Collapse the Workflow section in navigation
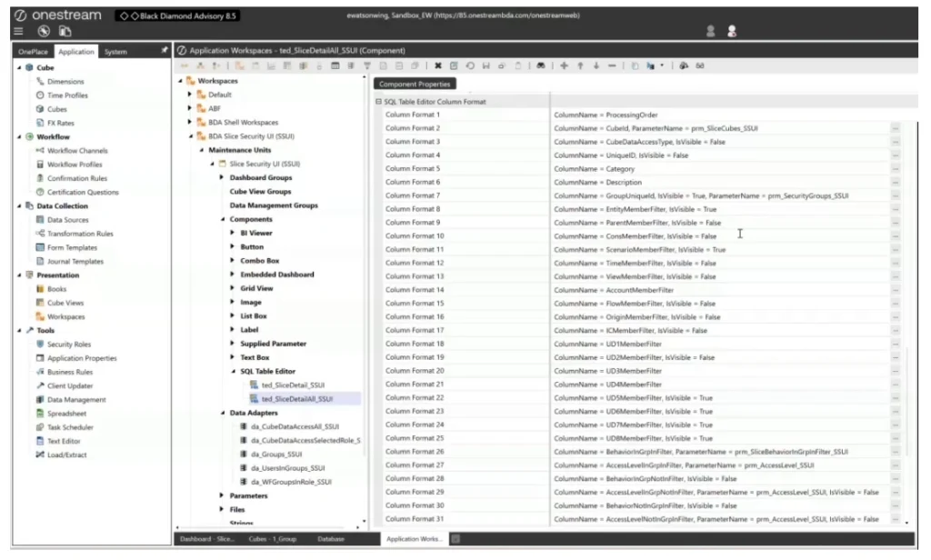Viewport: 931px width, 560px height. pyautogui.click(x=19, y=136)
